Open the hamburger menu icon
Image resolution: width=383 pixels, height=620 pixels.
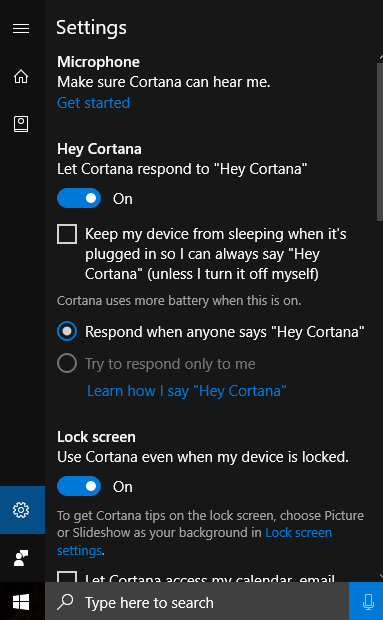21,28
